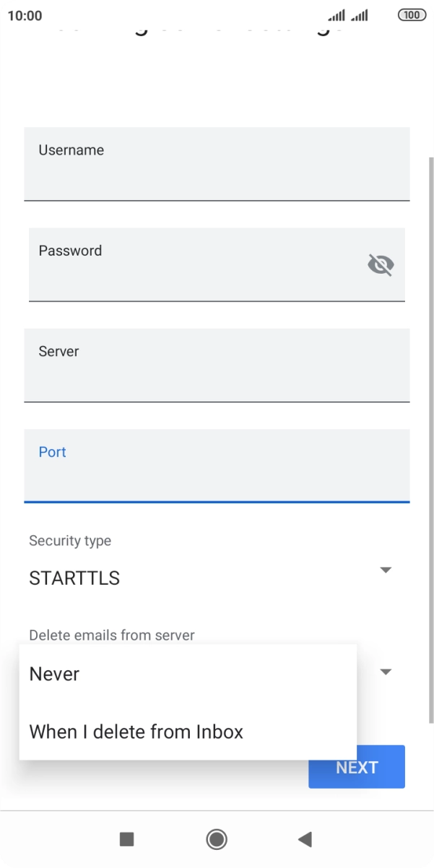Screen dimensions: 434x868
Task: Choose When I delete from Inbox
Action: 136,732
